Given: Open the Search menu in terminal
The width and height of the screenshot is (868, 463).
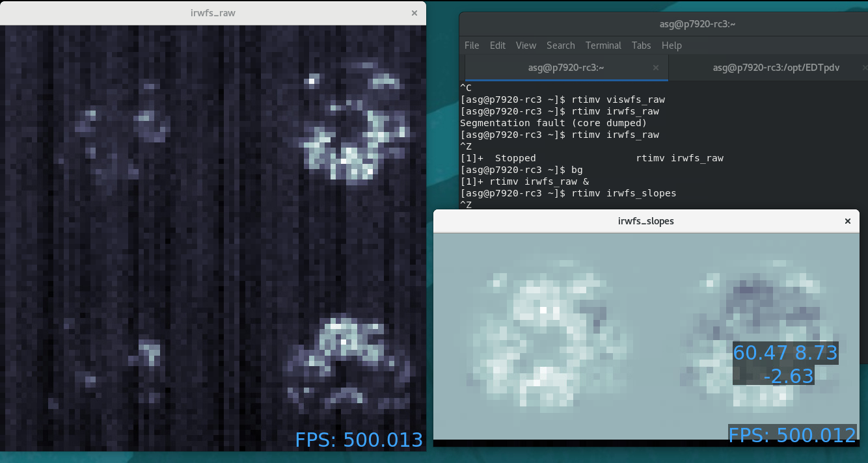Looking at the screenshot, I should (x=560, y=46).
